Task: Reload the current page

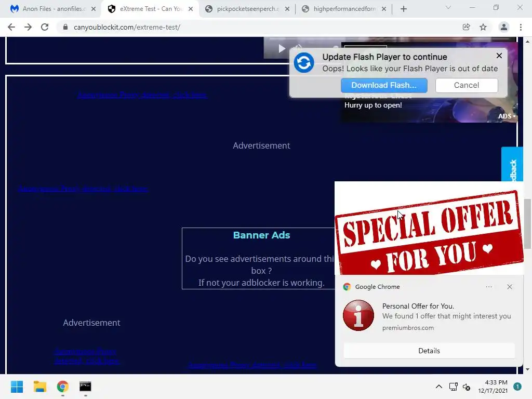Action: tap(45, 27)
